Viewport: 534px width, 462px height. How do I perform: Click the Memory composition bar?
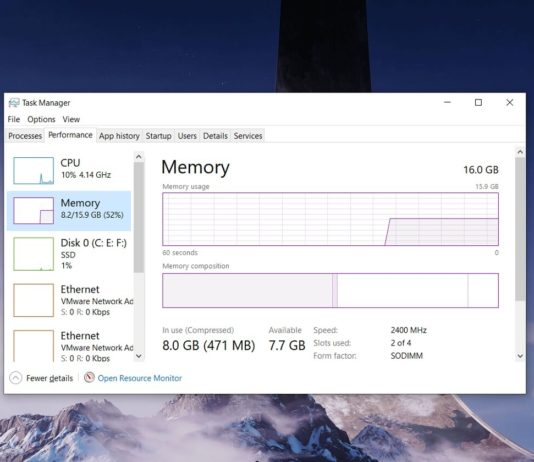tap(330, 290)
